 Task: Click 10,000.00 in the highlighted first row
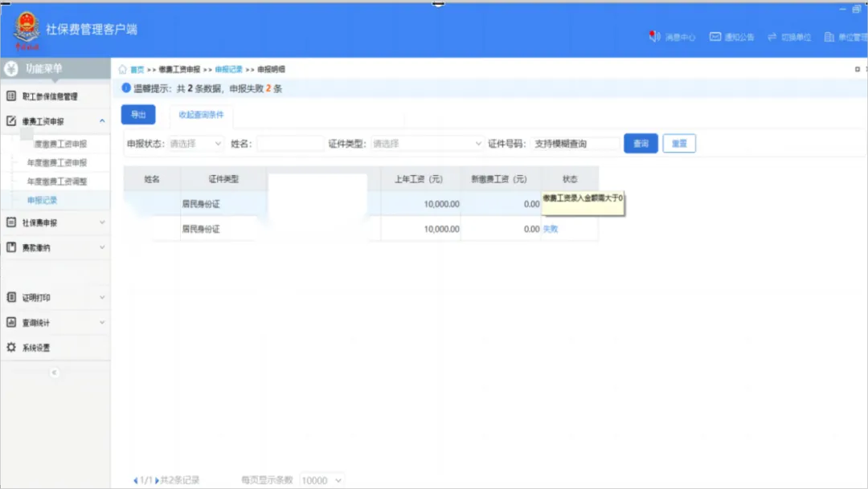pyautogui.click(x=441, y=204)
